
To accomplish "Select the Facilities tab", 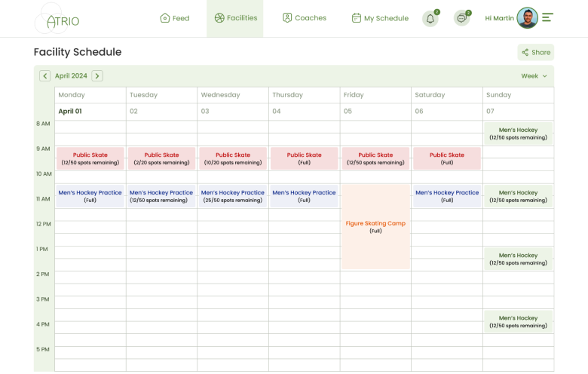I will tap(235, 18).
